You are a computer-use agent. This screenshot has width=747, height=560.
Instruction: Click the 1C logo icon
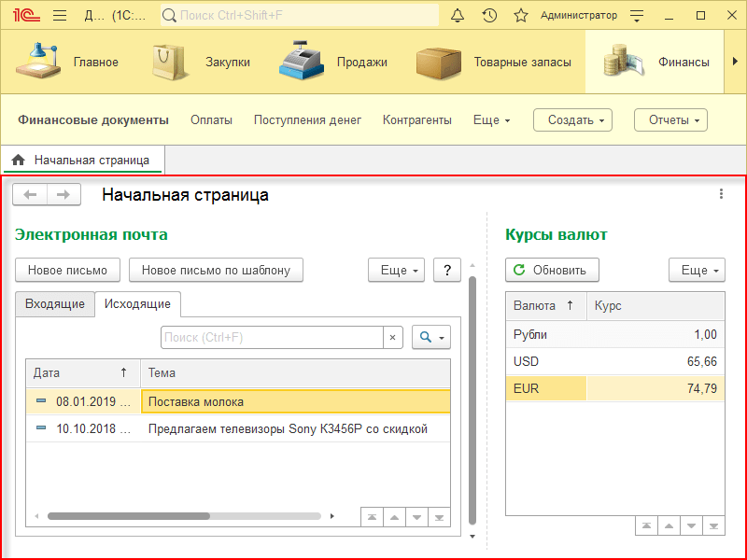(x=27, y=15)
